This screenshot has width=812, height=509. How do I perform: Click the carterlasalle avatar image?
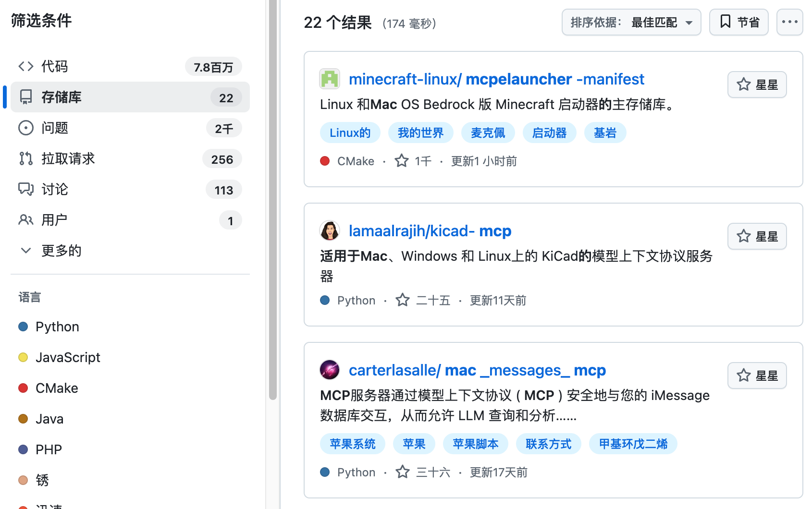click(x=330, y=370)
